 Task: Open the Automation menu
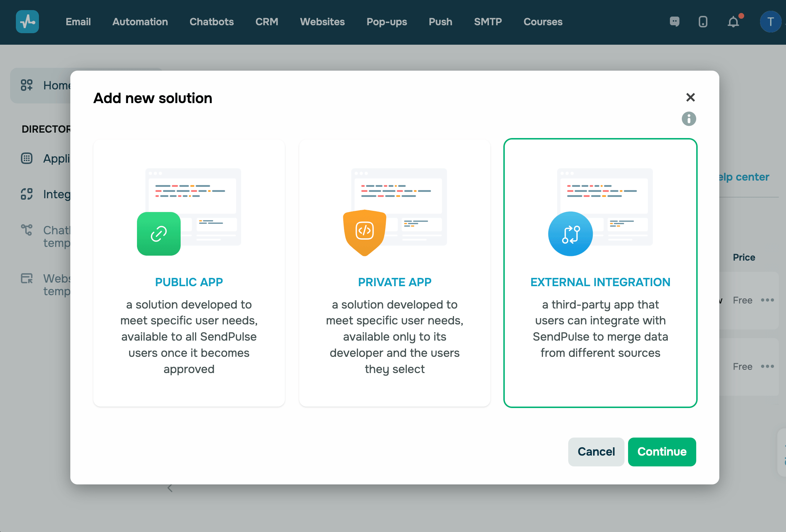coord(140,22)
